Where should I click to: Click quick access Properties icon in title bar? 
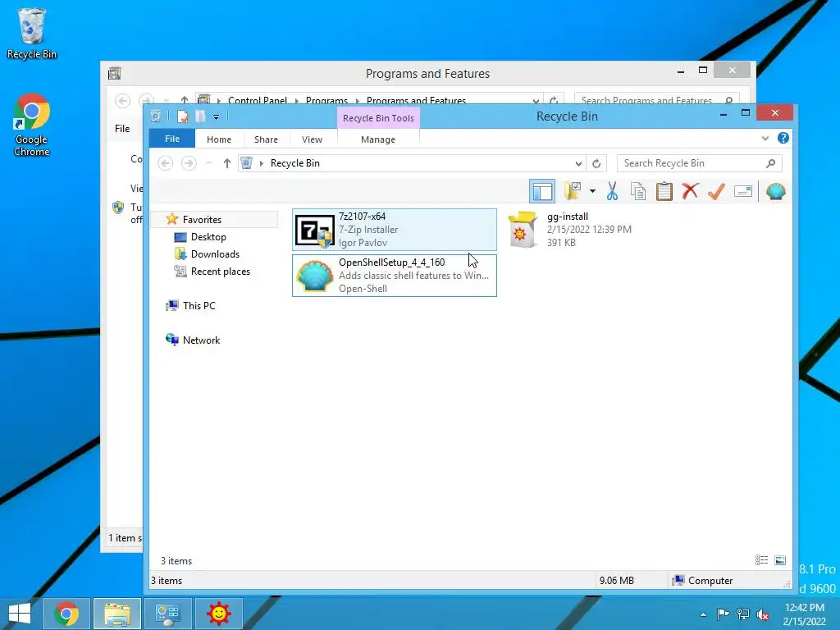(183, 116)
